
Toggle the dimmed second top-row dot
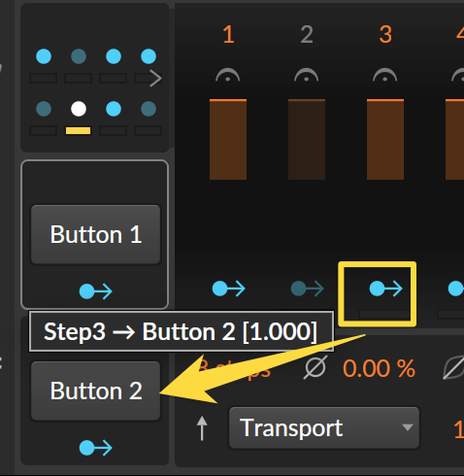click(x=79, y=56)
